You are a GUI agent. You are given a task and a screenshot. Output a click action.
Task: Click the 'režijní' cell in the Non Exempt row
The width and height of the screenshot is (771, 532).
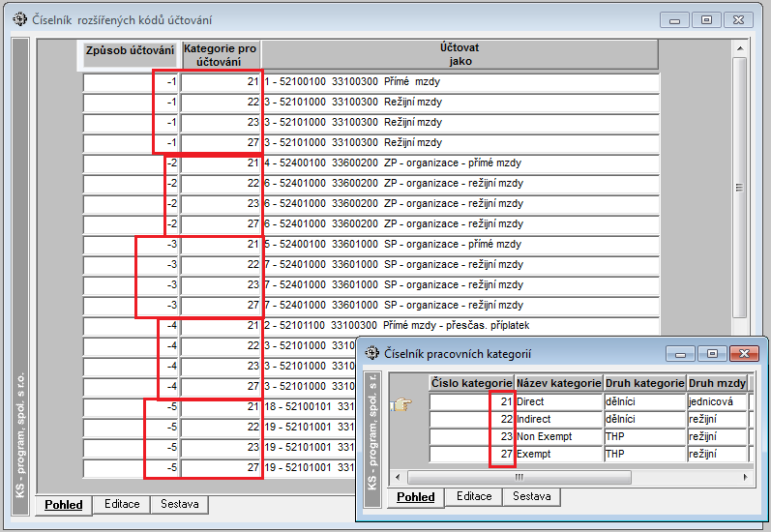[x=718, y=436]
